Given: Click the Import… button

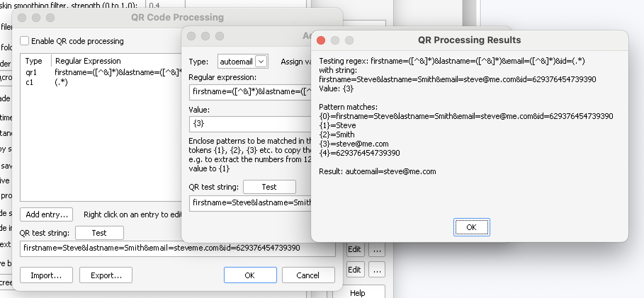Looking at the screenshot, I should [x=46, y=275].
